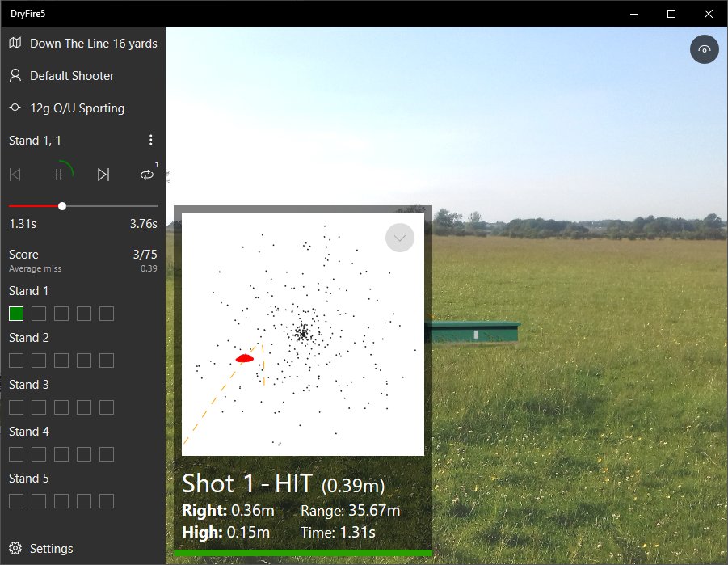This screenshot has width=728, height=565.
Task: Open the Down The Line 16 yards layout
Action: 93,44
